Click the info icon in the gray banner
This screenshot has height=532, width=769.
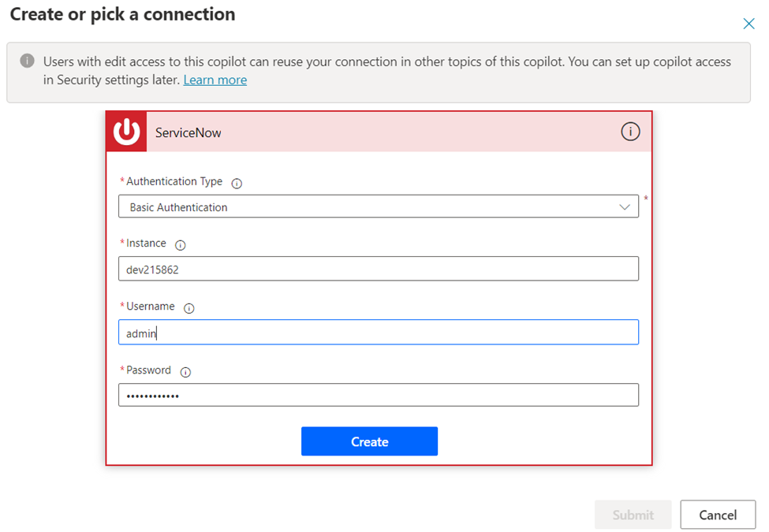tap(27, 61)
